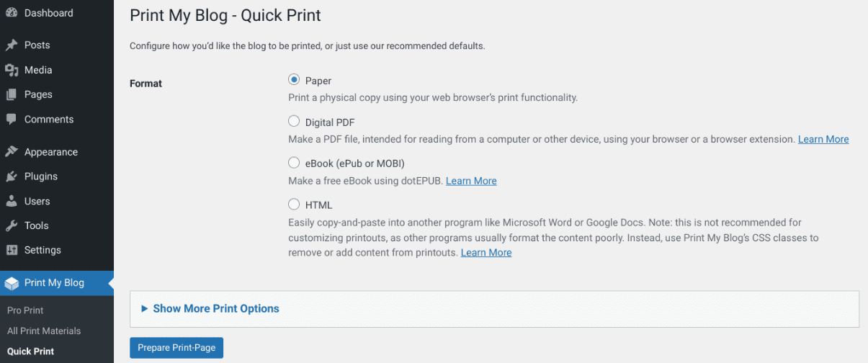Select the Paper format radio button
Screen dimensions: 868x363
(294, 80)
